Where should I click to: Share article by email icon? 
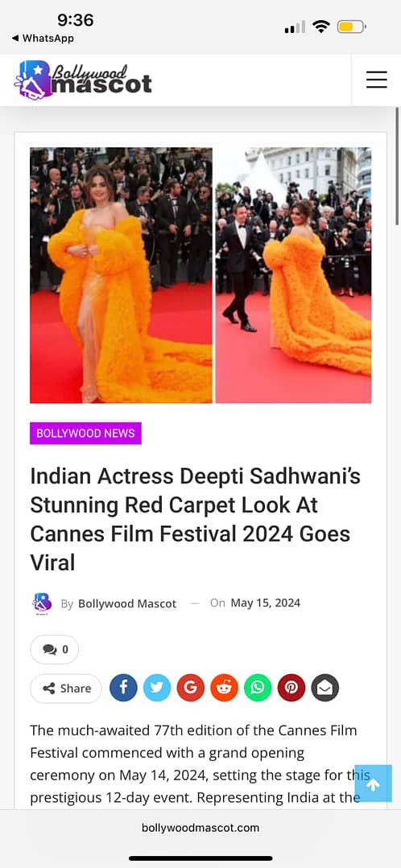click(325, 688)
